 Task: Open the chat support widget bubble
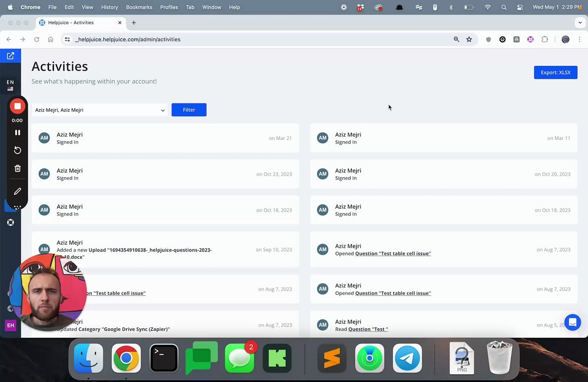tap(572, 322)
